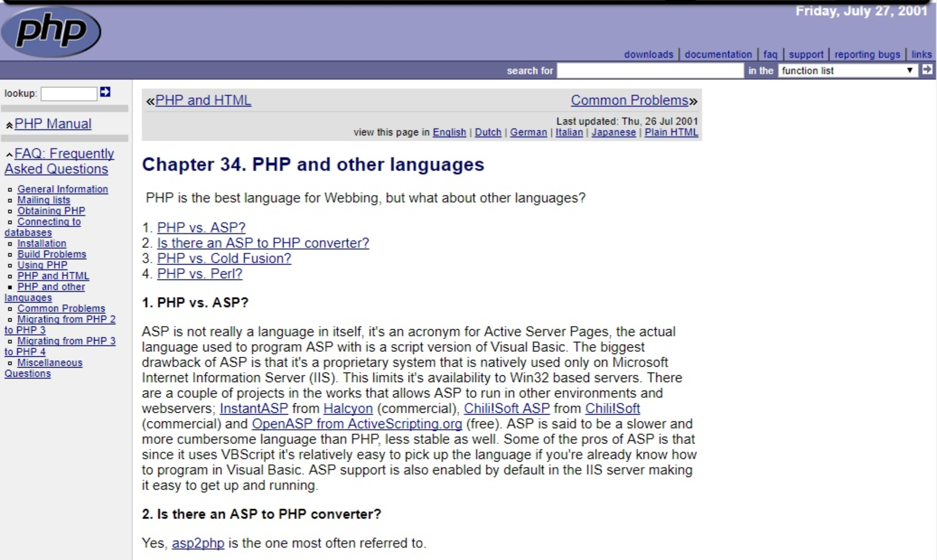The width and height of the screenshot is (937, 560).
Task: Click the 1. PHP vs. ASP? section heading
Action: tap(195, 303)
